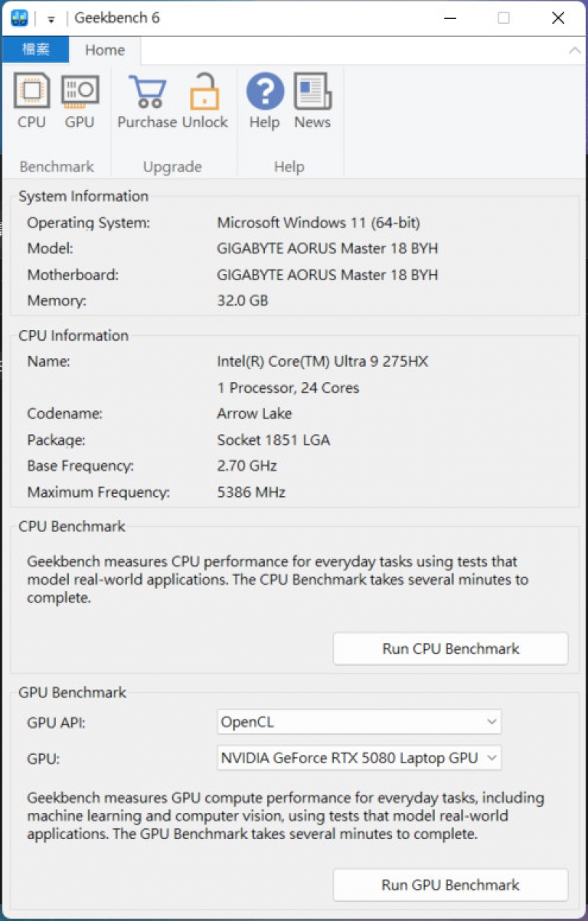Close the Geekbench 6 window

(x=558, y=18)
